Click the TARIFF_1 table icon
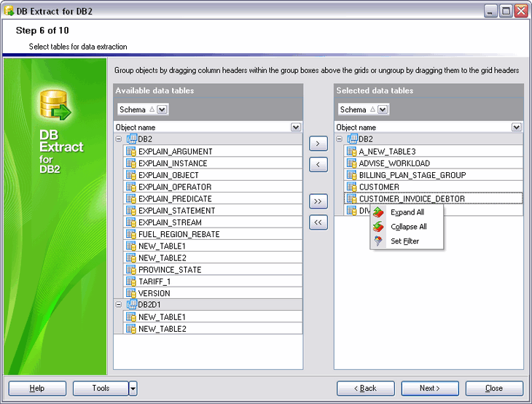Viewport: 532px width, 404px height. point(131,281)
